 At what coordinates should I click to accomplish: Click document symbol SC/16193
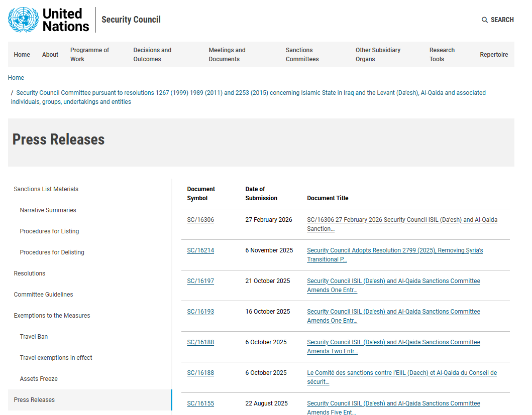coord(200,312)
